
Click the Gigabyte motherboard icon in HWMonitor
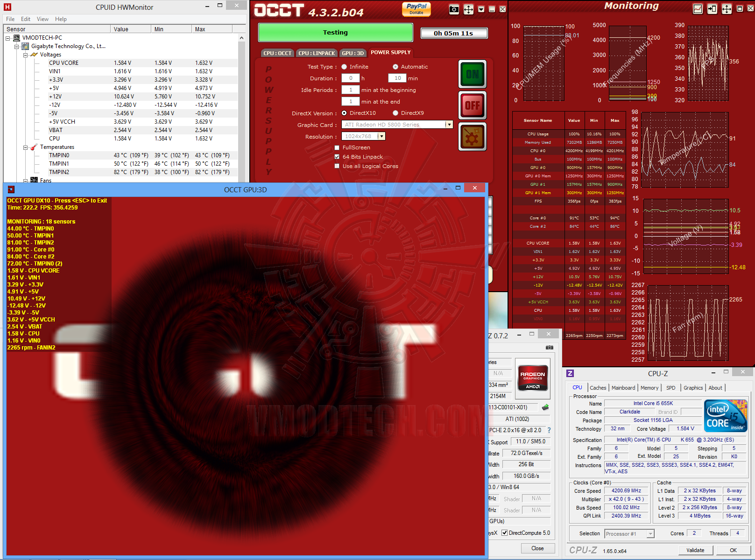coord(26,46)
